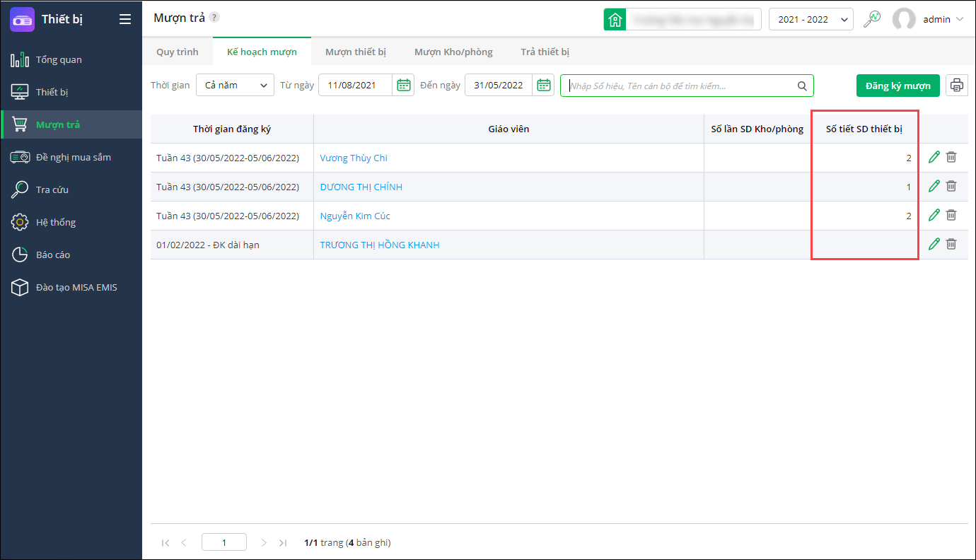Click the Đào tạo MISA EMIS cube icon
Viewport: 976px width, 560px height.
click(20, 287)
